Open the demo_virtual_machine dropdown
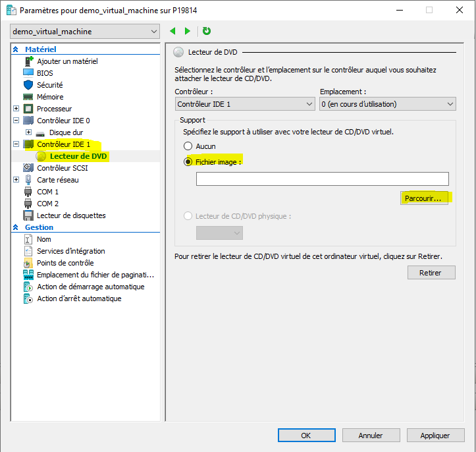Screen dimensions: 476x452 click(x=85, y=31)
